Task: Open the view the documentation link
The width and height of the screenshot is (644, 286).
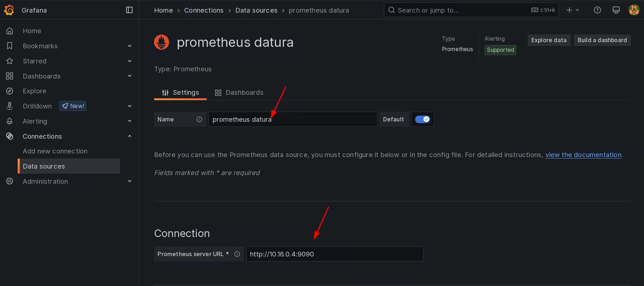Action: (583, 155)
